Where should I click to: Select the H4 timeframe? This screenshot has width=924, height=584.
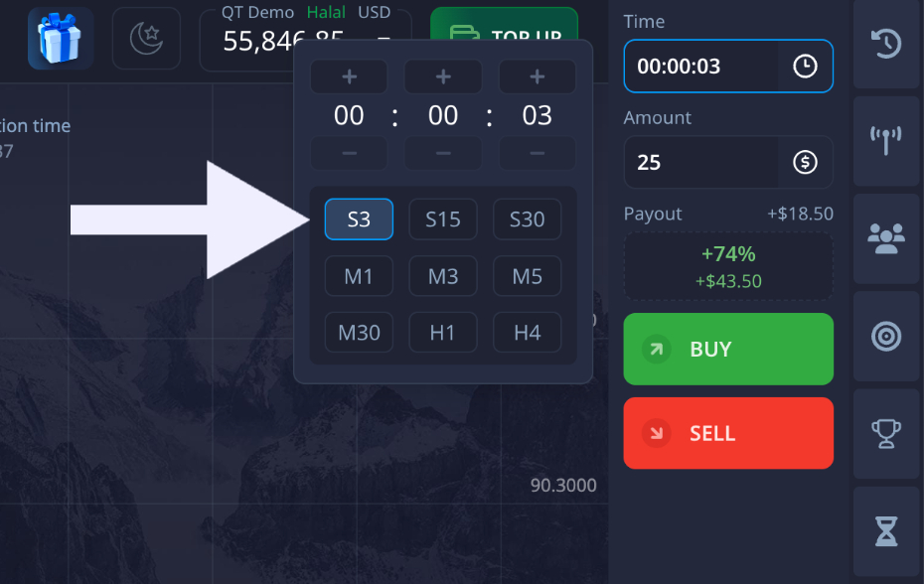click(528, 333)
